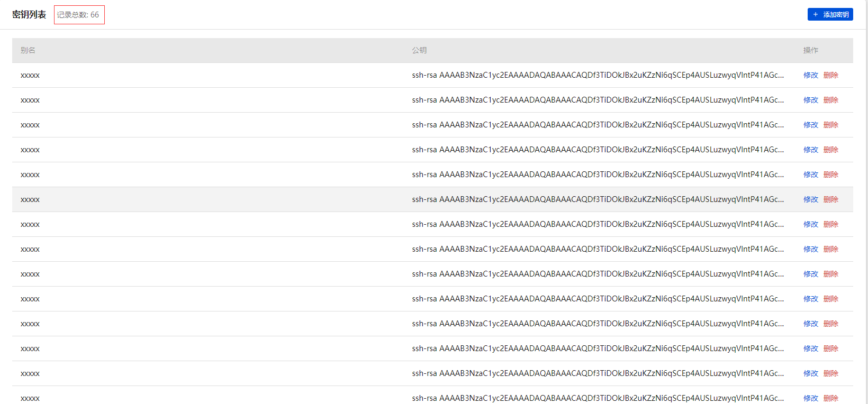Click 修改 in the highlighted gray row
Screen dimensions: 868x404
pos(810,199)
